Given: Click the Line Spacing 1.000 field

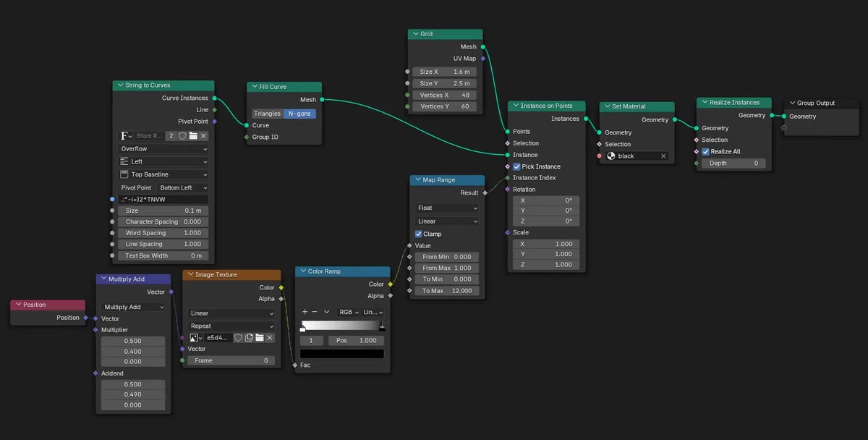Looking at the screenshot, I should [163, 245].
